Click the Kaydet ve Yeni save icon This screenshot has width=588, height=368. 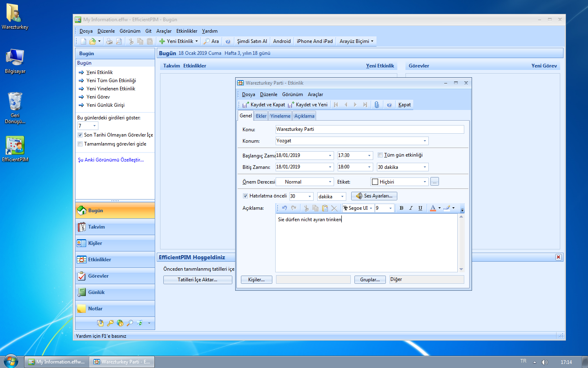pyautogui.click(x=291, y=105)
